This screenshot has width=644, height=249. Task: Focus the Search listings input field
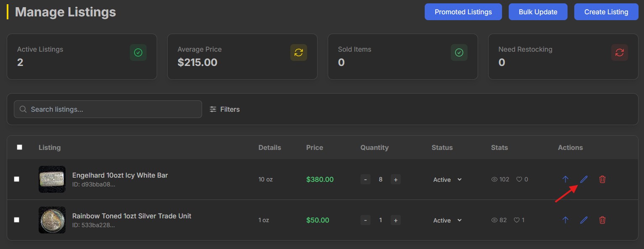[108, 109]
